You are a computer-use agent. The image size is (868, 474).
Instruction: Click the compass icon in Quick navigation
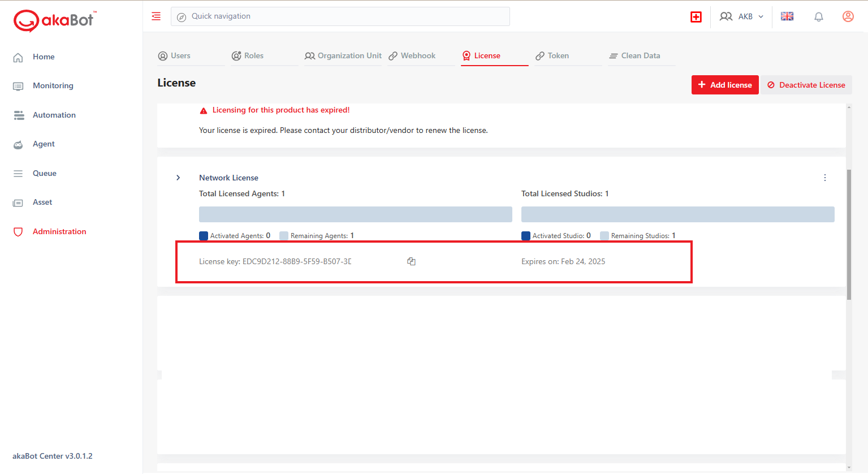182,17
